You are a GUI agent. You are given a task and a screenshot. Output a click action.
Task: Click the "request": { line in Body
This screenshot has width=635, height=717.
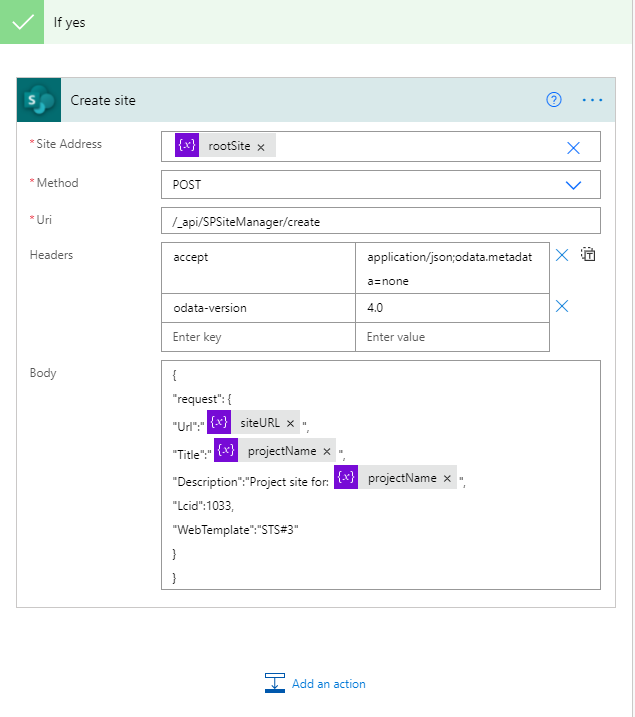(202, 399)
